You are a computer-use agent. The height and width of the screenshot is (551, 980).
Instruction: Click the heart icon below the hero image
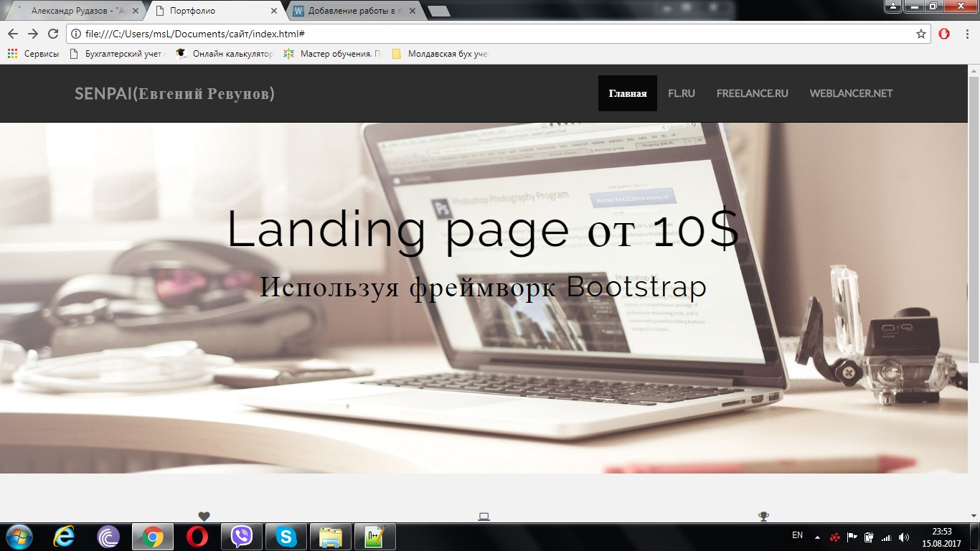[204, 517]
